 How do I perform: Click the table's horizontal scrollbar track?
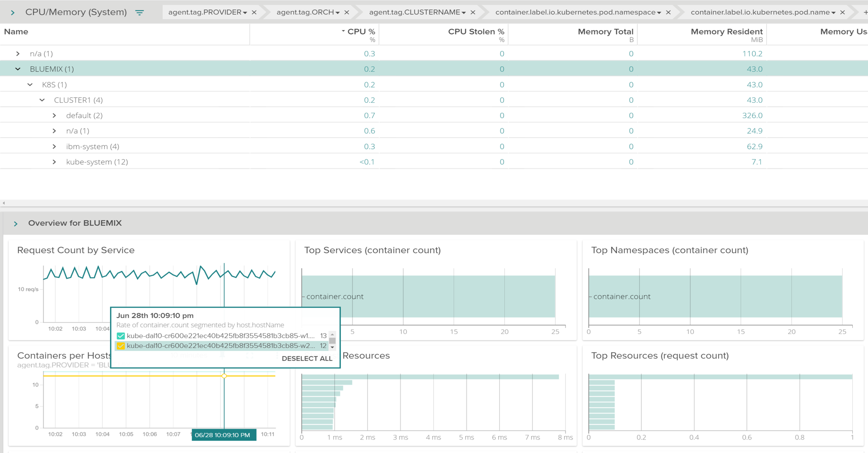(x=434, y=203)
